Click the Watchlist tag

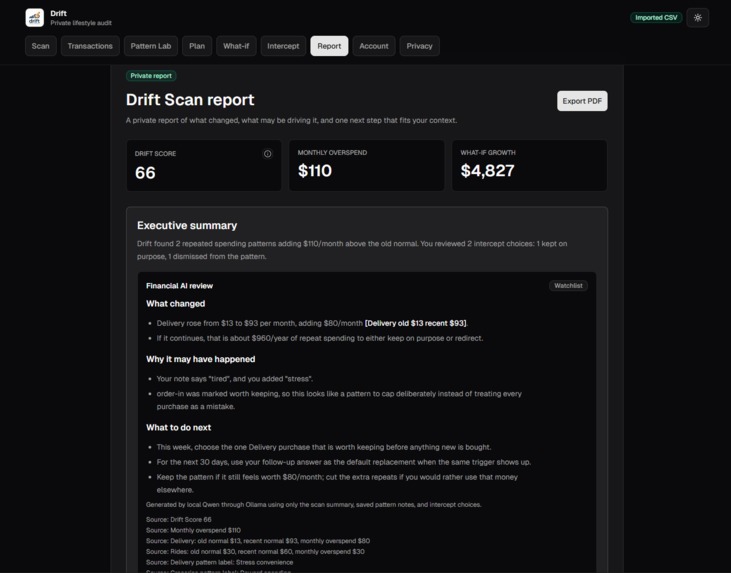(568, 285)
